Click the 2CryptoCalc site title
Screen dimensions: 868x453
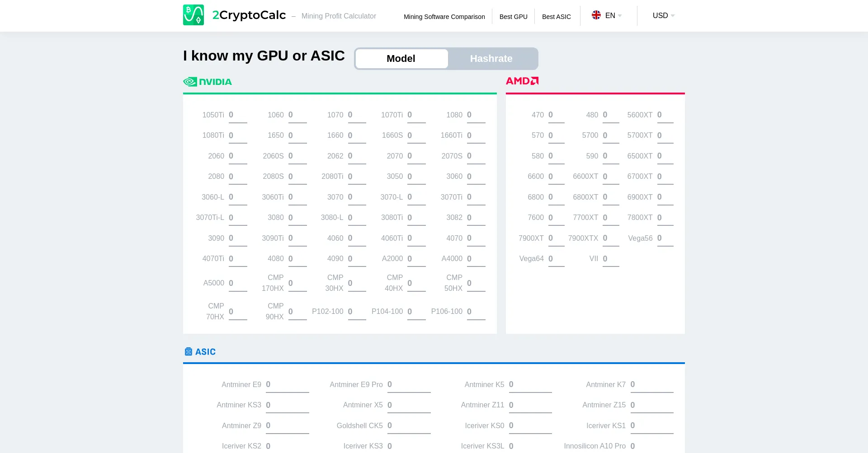249,15
